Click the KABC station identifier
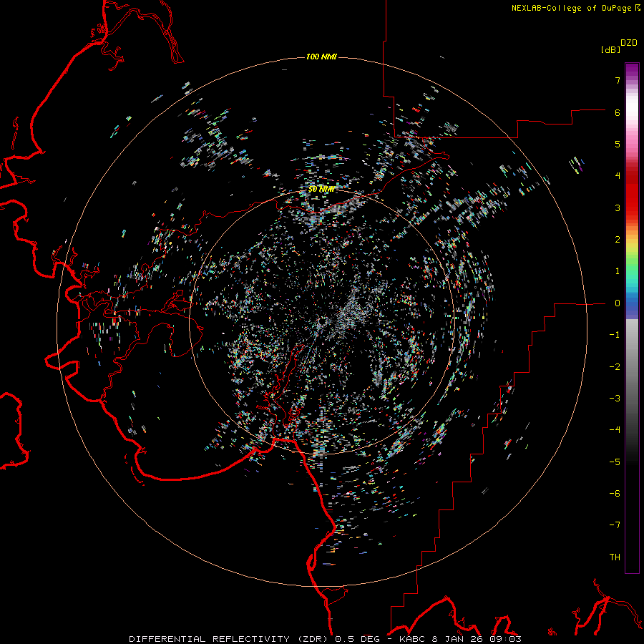The height and width of the screenshot is (644, 644). coord(413,639)
